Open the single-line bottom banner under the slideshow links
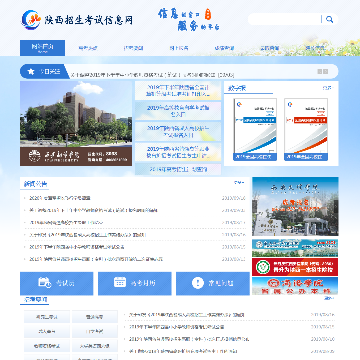 click(178, 169)
